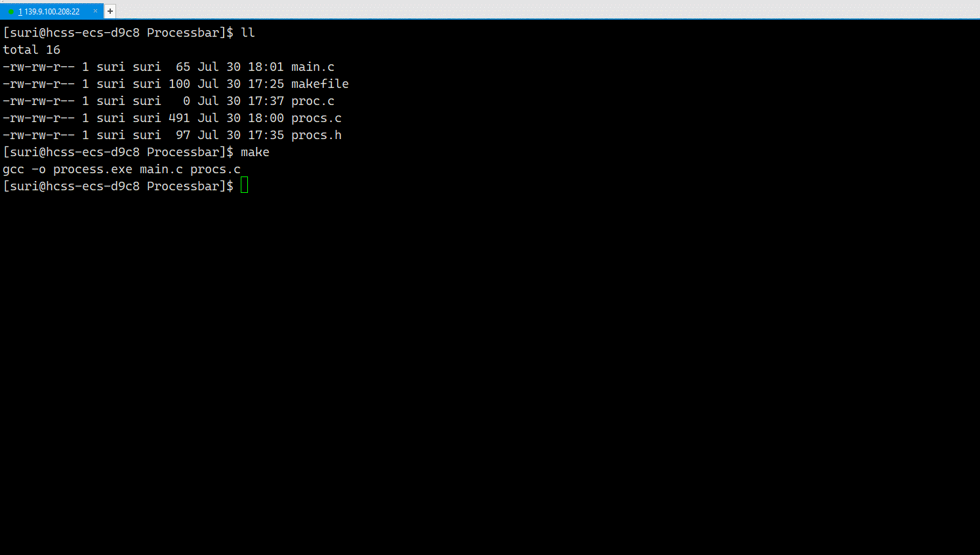Click the 'gcc' word in compile output
The image size is (980, 555).
[13, 169]
